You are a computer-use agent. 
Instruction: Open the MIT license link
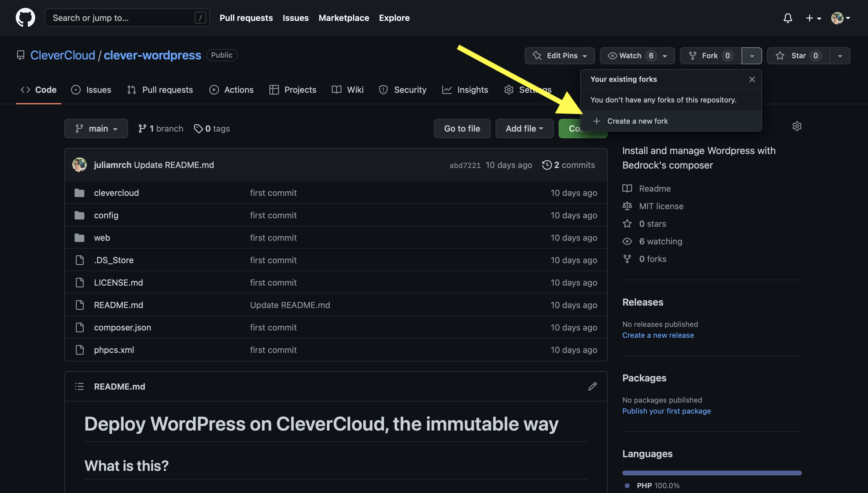pyautogui.click(x=653, y=206)
